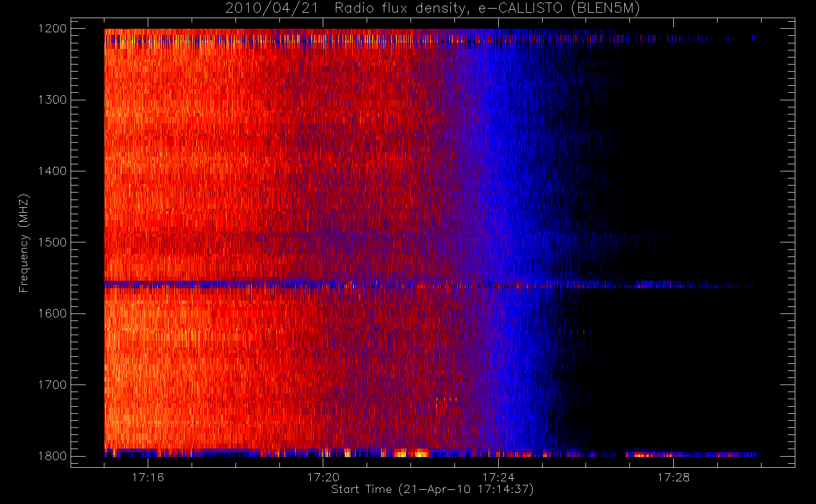This screenshot has height=504, width=816.
Task: Click the 1800 frequency tick label
Action: click(52, 456)
